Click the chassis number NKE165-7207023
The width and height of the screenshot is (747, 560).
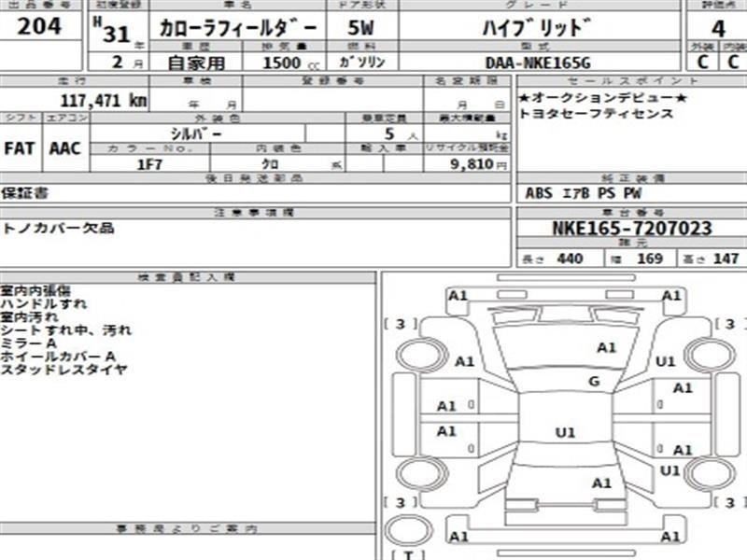(632, 228)
